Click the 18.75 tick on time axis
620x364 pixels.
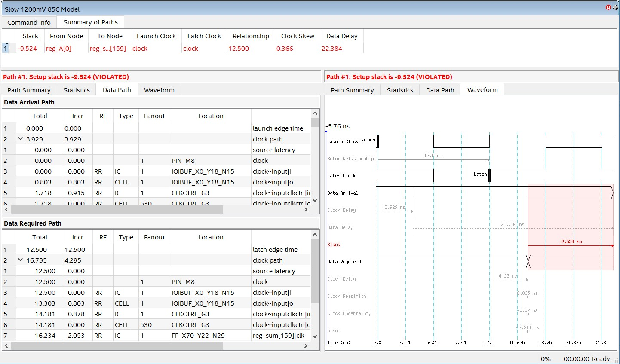point(545,343)
